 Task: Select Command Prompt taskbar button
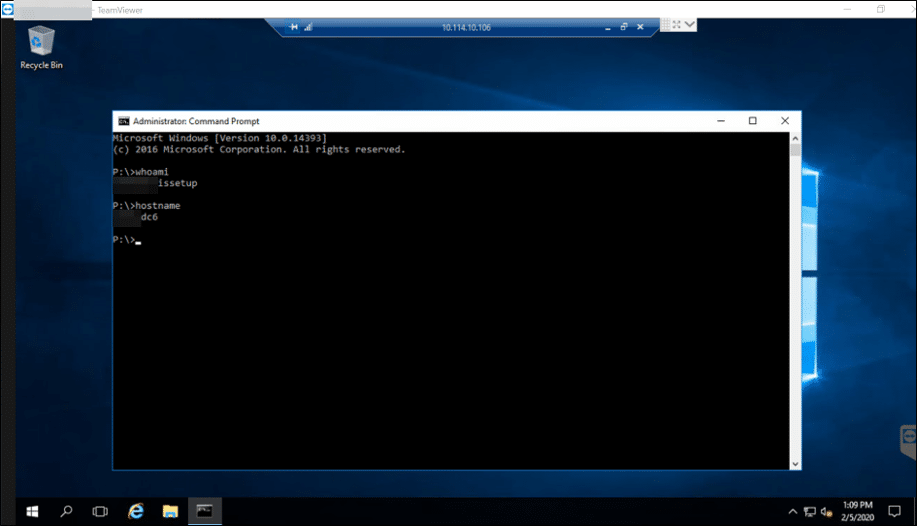tap(204, 510)
